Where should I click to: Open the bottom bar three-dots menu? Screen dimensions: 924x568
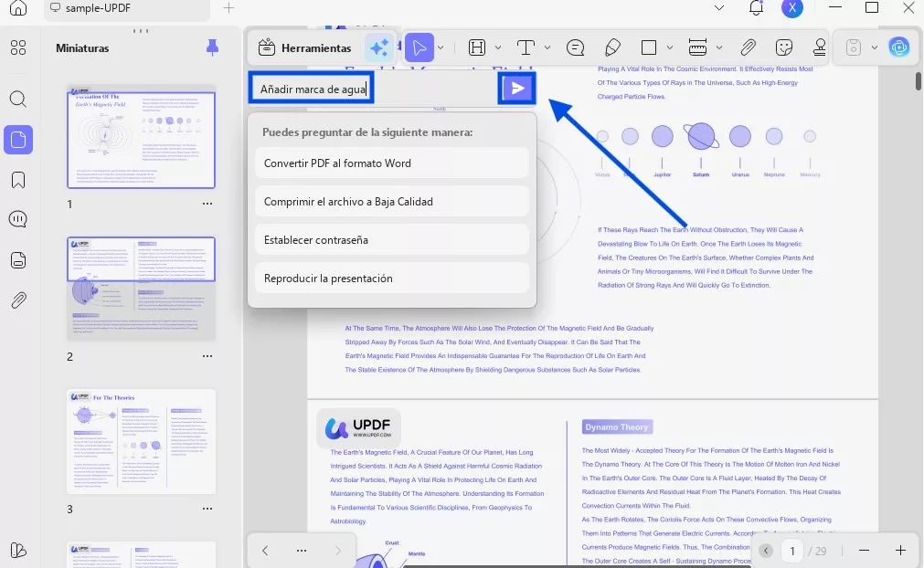point(302,551)
